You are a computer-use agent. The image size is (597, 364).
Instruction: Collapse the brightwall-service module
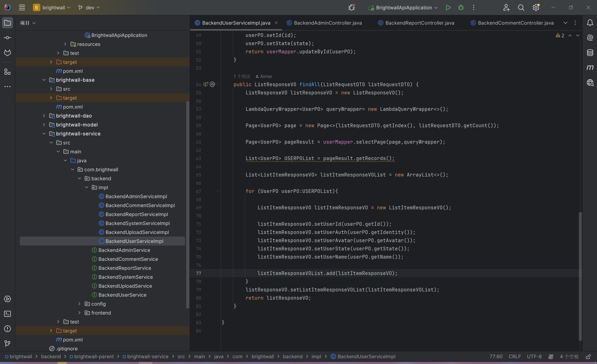point(44,134)
